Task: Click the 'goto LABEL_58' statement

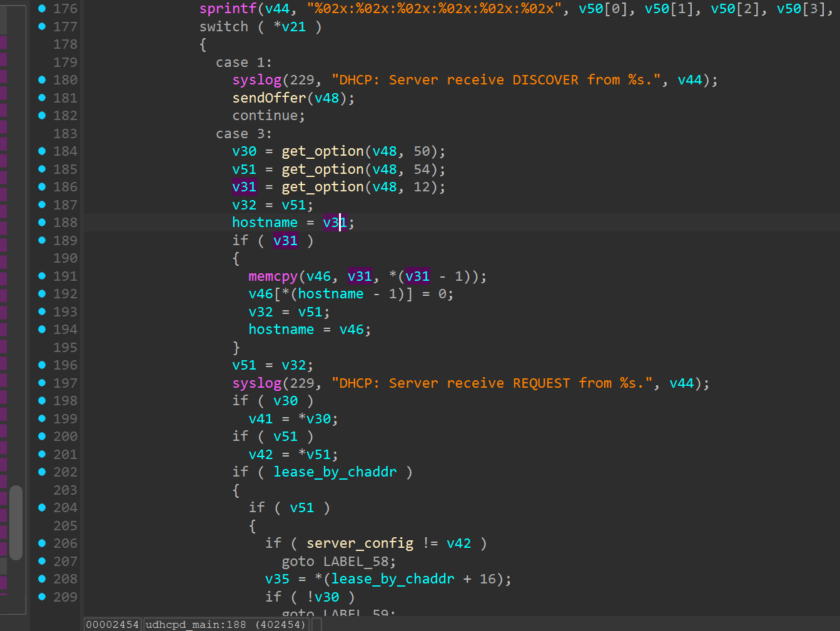Action: pyautogui.click(x=339, y=562)
